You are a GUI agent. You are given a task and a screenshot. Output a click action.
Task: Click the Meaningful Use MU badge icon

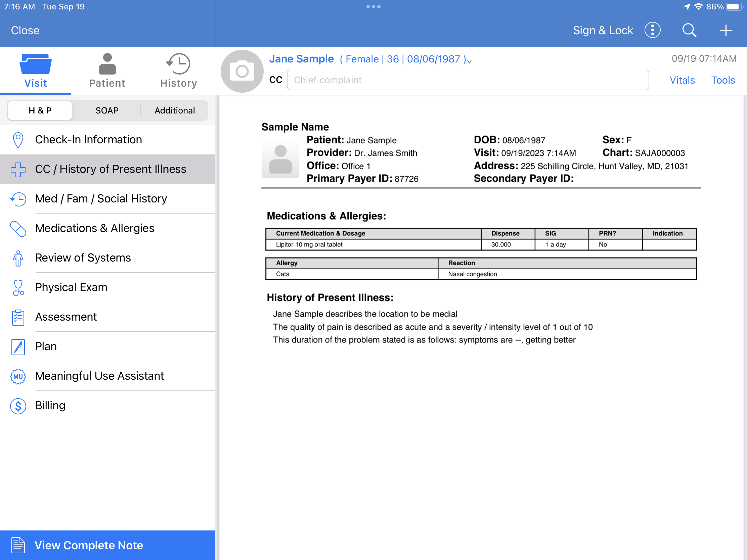18,376
